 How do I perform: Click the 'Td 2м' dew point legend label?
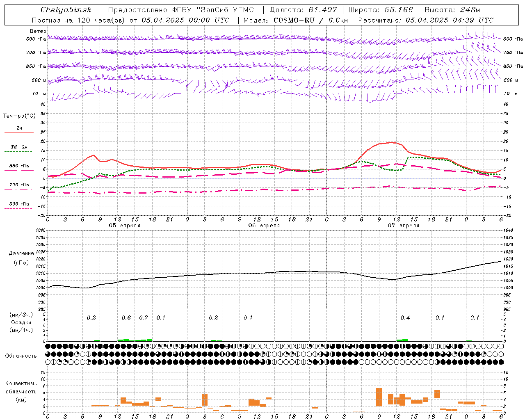(19, 147)
